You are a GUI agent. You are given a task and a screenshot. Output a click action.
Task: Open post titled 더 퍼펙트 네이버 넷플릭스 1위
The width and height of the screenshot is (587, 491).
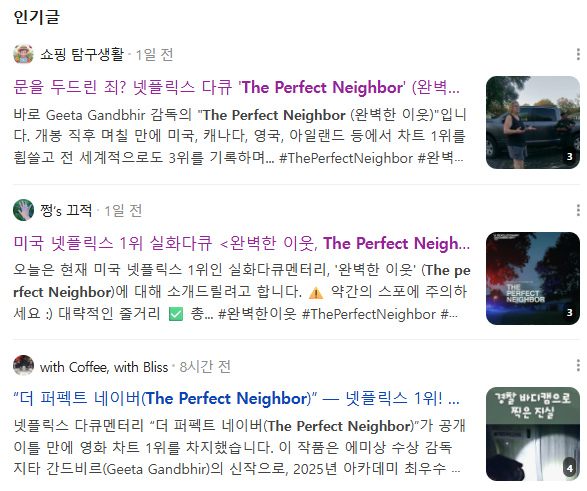[236, 398]
